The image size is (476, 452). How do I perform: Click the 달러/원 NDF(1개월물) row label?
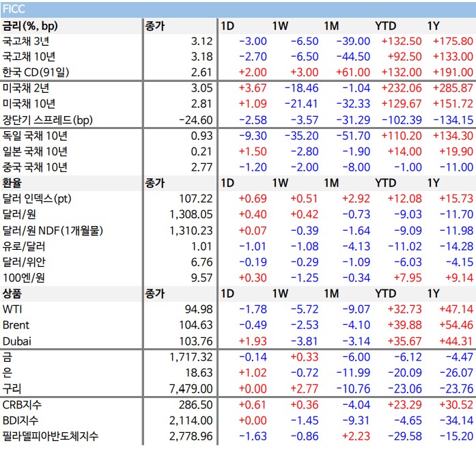pos(53,231)
